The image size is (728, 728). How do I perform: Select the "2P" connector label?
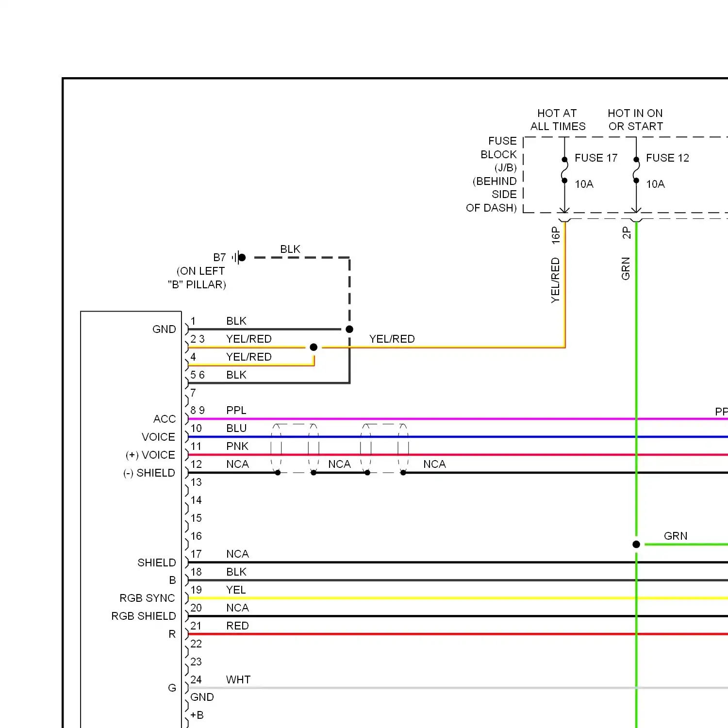[626, 233]
